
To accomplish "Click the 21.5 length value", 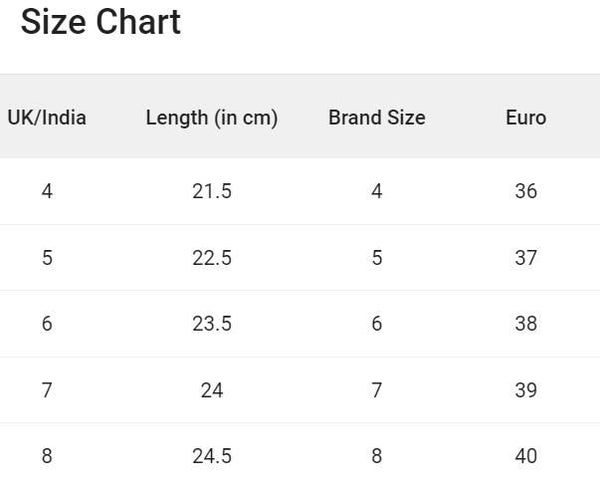I will (212, 191).
